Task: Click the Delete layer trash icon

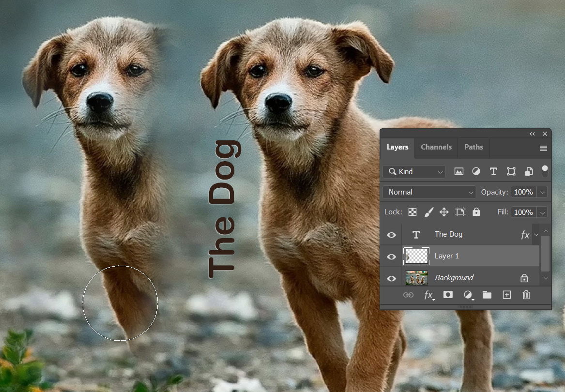Action: click(x=526, y=295)
